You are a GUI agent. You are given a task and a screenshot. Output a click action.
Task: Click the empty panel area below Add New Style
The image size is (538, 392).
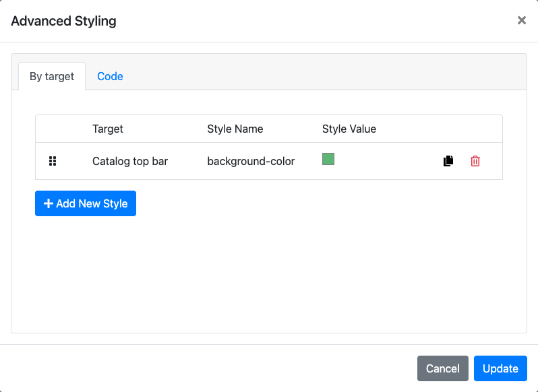pos(268,276)
